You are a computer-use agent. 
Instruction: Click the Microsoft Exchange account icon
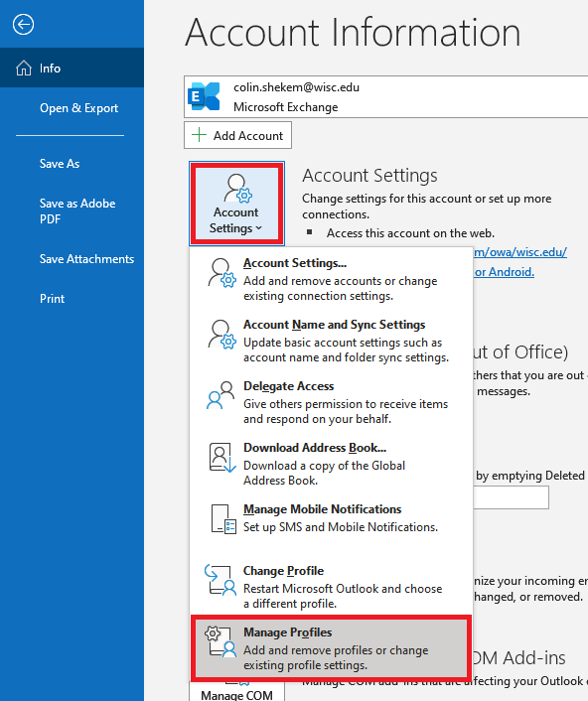(x=204, y=96)
